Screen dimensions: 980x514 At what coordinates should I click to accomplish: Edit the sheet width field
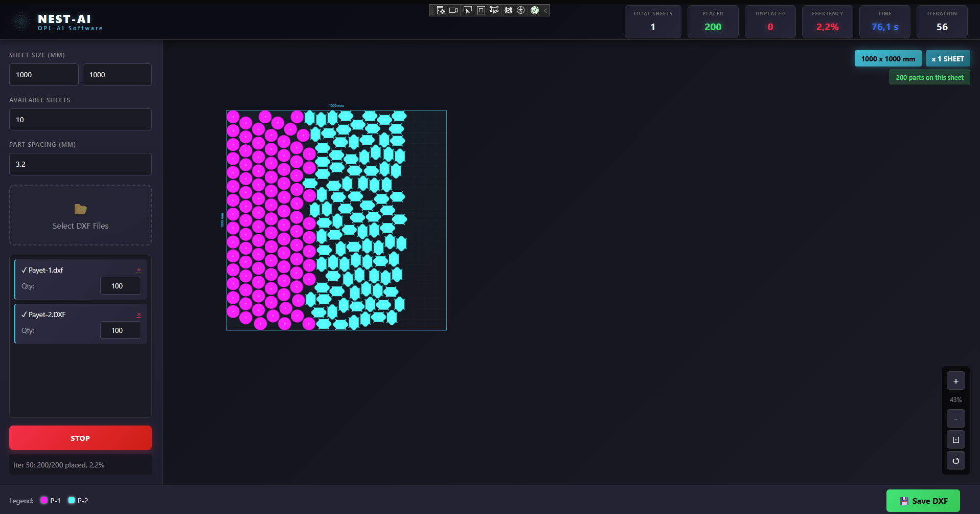coord(44,75)
